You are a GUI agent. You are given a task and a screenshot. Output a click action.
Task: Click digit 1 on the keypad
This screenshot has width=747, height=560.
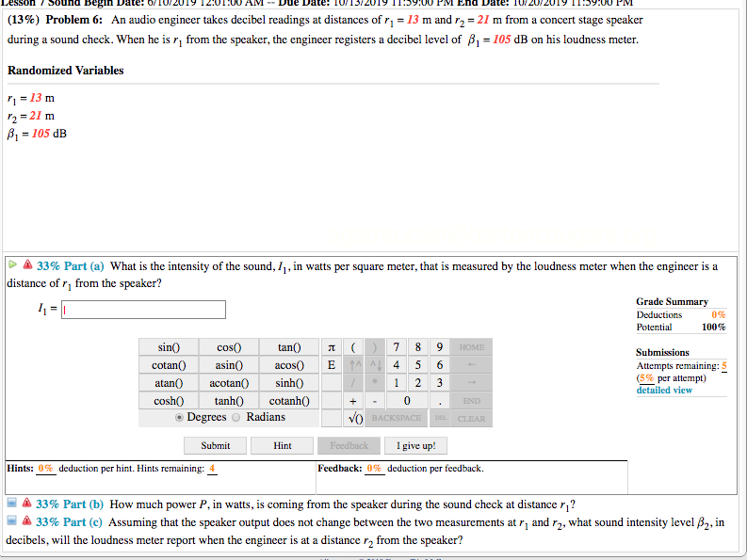tap(396, 383)
